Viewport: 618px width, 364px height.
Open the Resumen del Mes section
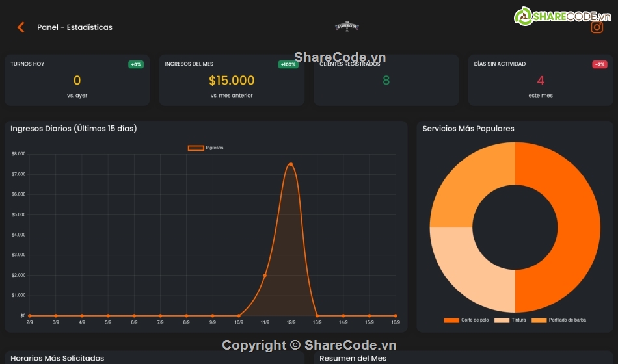click(x=353, y=358)
